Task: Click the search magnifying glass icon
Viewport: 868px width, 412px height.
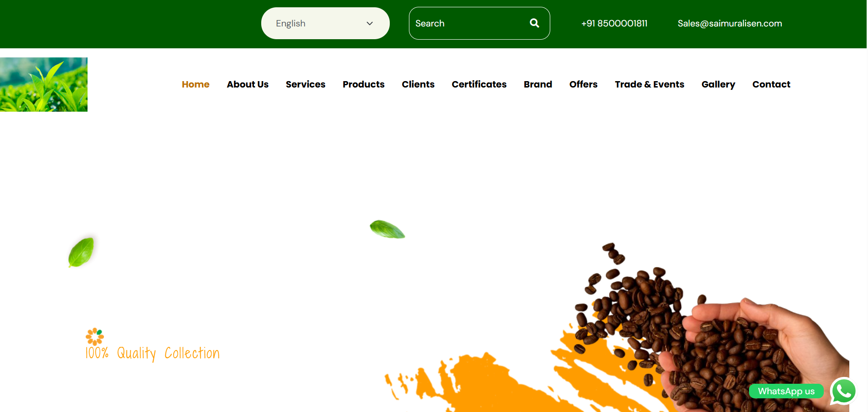Action: coord(534,23)
